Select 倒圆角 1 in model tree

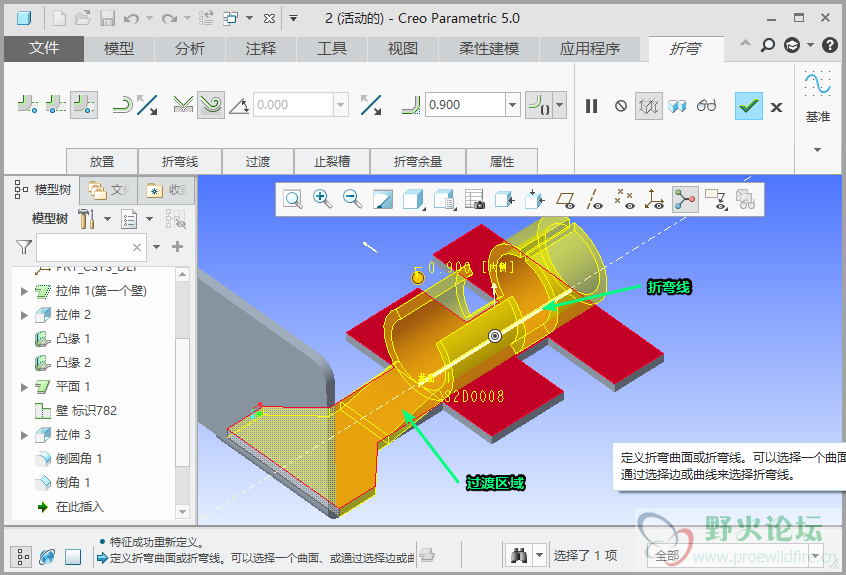[x=69, y=458]
